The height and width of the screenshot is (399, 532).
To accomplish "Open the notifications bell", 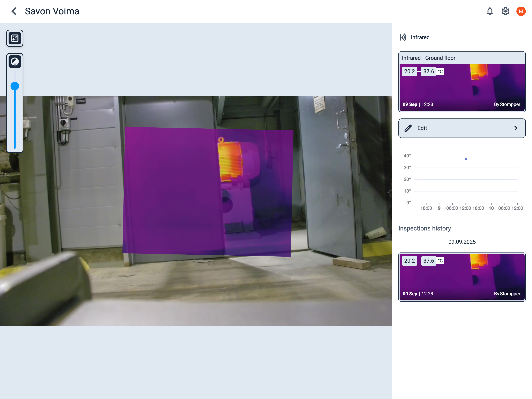I will (x=490, y=11).
